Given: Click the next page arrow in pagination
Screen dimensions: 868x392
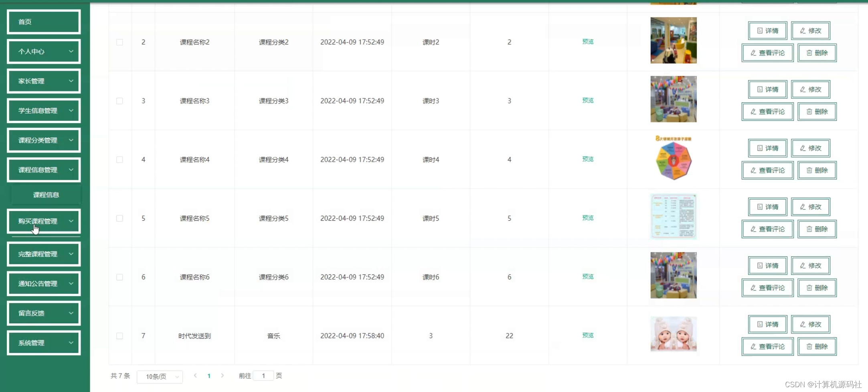Looking at the screenshot, I should click(223, 376).
